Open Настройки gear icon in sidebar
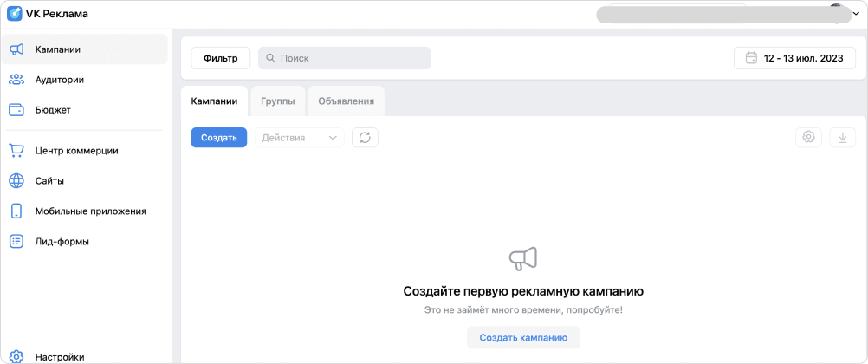The height and width of the screenshot is (364, 868). (x=16, y=356)
